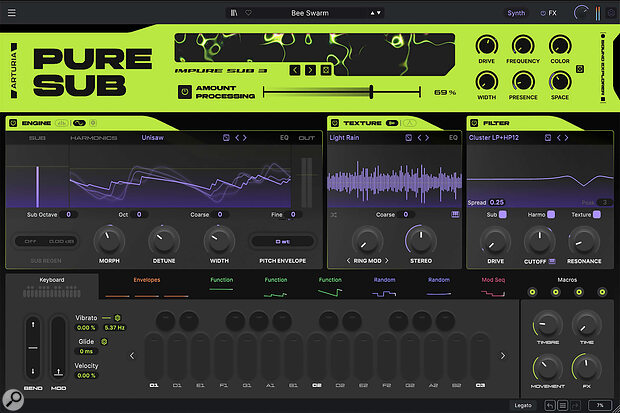The width and height of the screenshot is (620, 413).
Task: Toggle Legato mode in the status bar
Action: 523,405
